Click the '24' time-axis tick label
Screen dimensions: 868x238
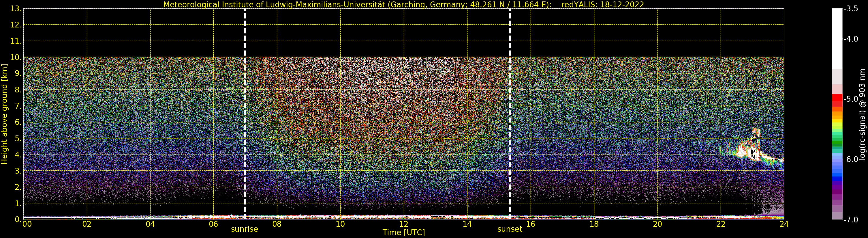(784, 224)
